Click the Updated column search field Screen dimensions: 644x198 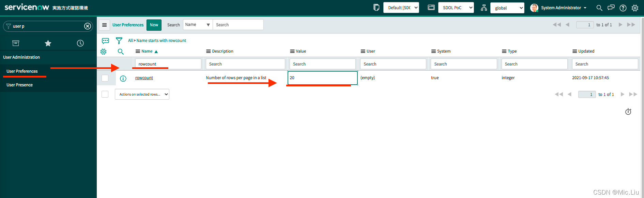605,64
